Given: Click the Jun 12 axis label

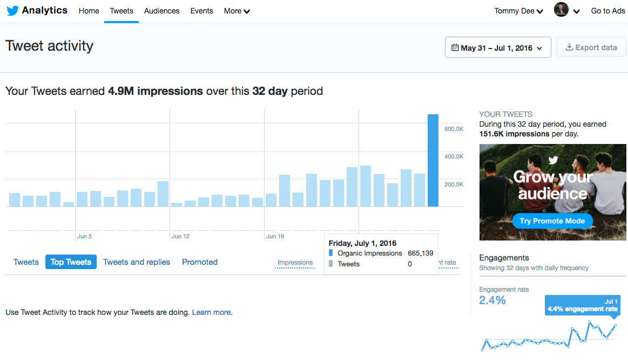Looking at the screenshot, I should pyautogui.click(x=181, y=236).
